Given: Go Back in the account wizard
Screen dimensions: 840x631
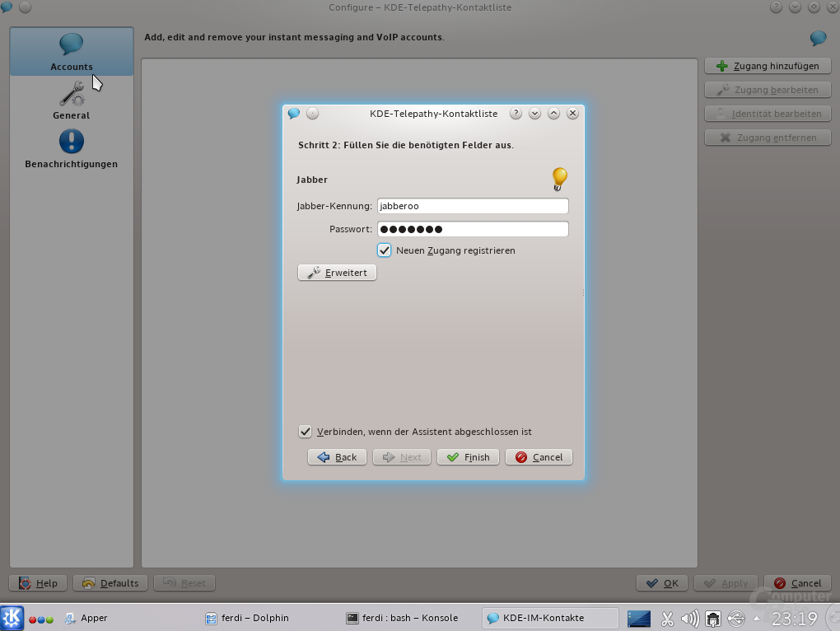Looking at the screenshot, I should click(x=337, y=457).
